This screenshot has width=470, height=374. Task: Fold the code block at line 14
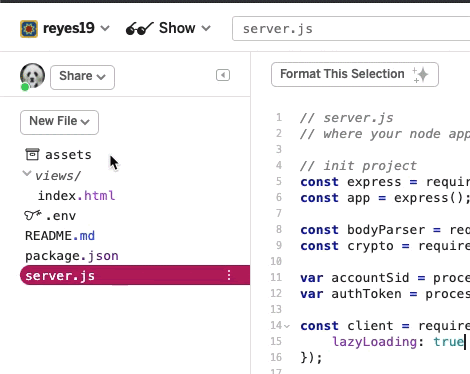coord(287,326)
